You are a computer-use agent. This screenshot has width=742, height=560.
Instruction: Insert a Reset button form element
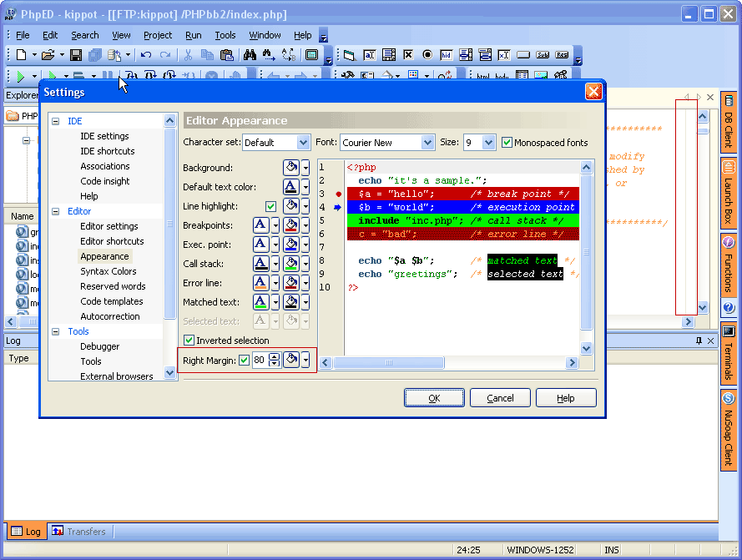point(563,55)
